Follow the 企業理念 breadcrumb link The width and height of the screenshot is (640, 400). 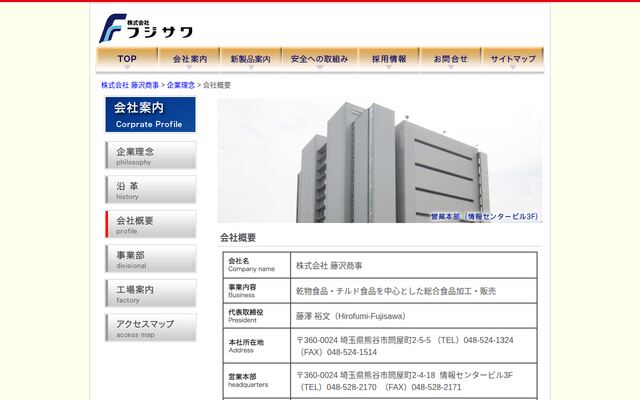pos(180,85)
